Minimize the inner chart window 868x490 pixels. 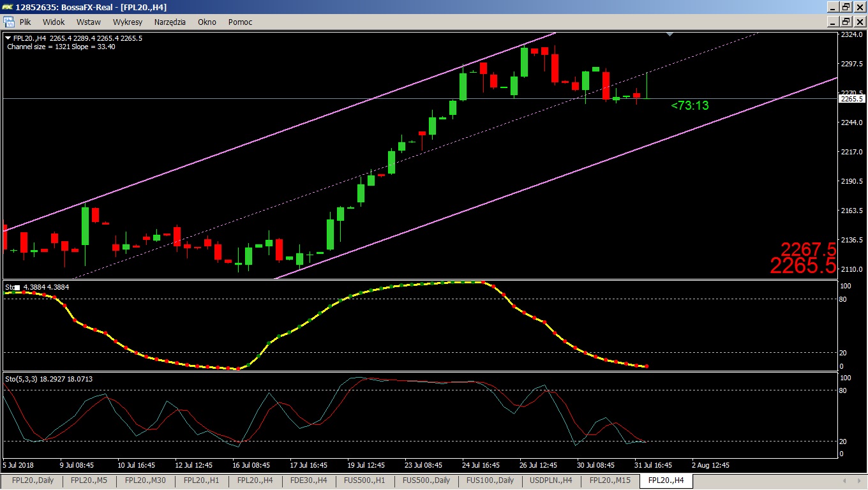(834, 22)
